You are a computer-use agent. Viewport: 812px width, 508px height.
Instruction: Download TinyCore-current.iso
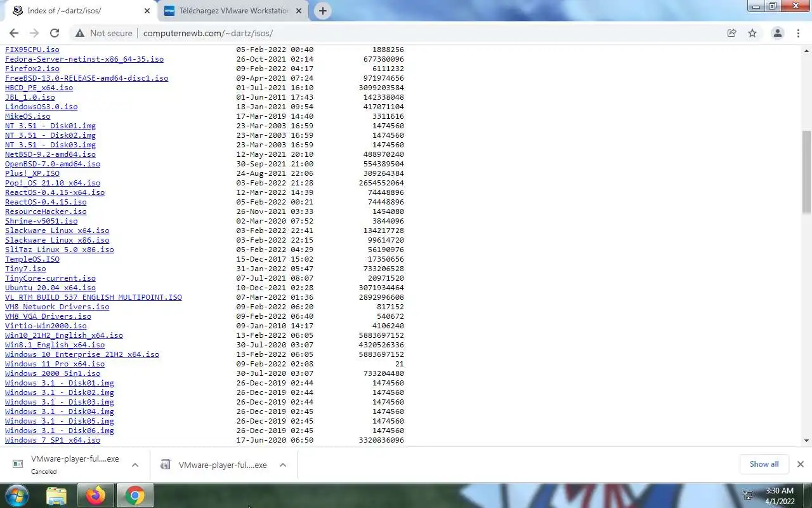[50, 278]
